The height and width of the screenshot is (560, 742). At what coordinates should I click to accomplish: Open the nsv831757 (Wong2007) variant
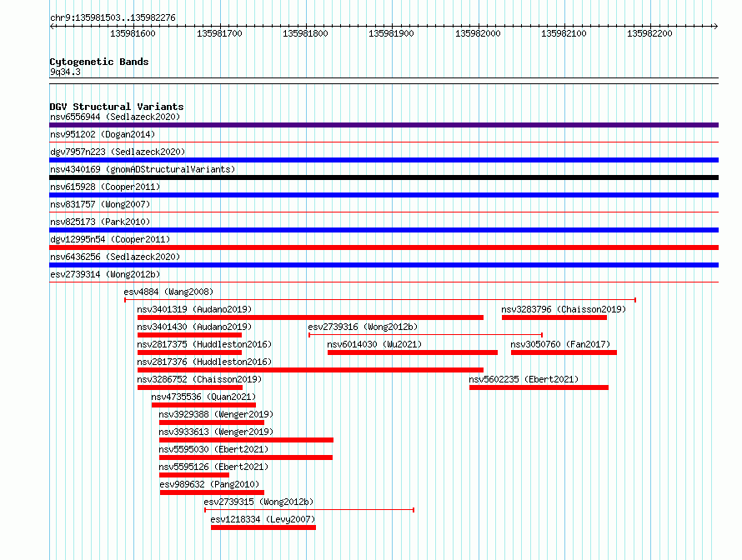(x=100, y=204)
